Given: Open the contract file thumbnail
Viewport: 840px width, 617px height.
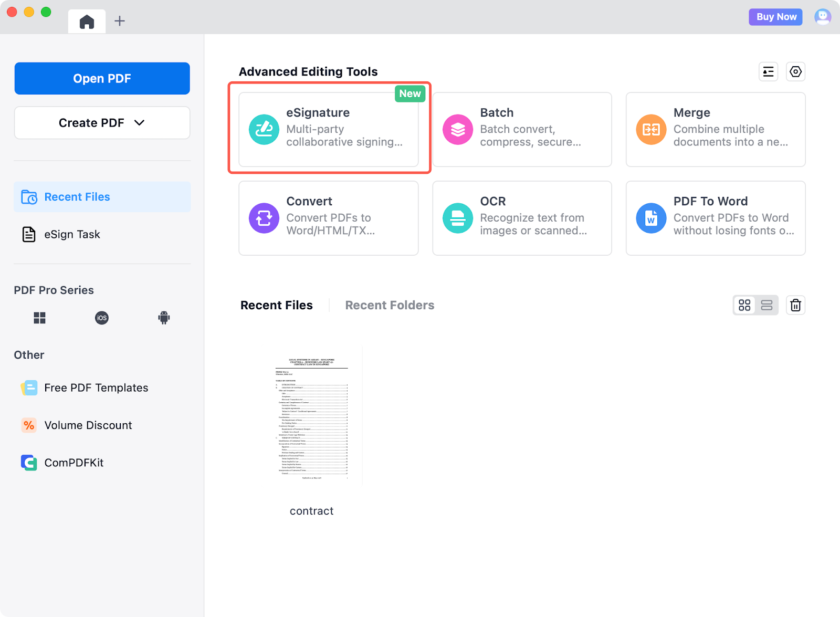Looking at the screenshot, I should pyautogui.click(x=312, y=417).
